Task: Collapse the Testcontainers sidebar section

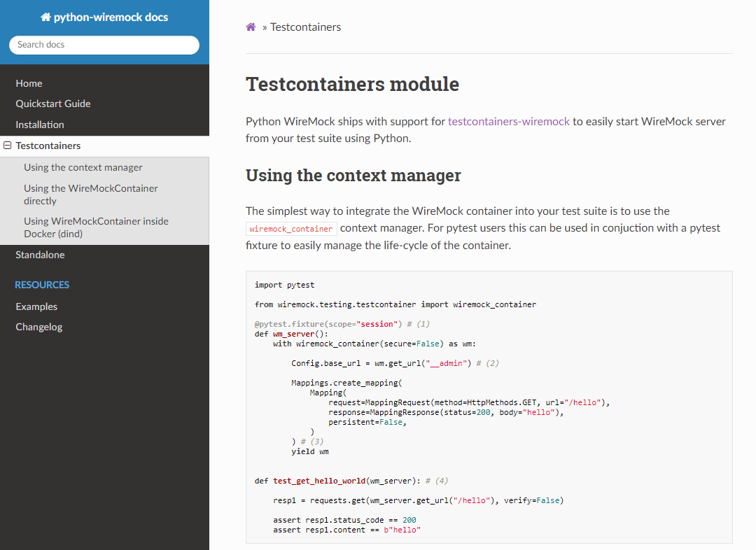Action: (x=8, y=146)
